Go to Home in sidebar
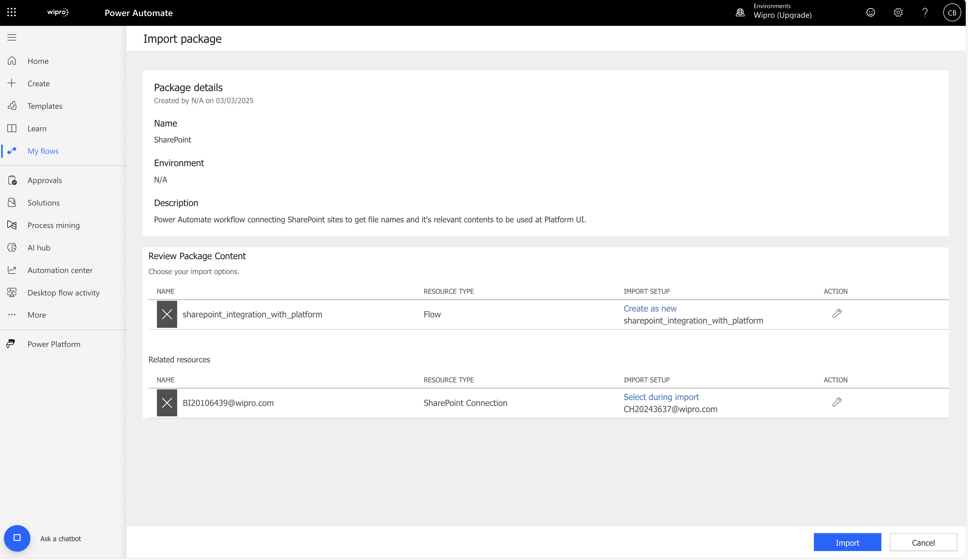 click(x=38, y=61)
